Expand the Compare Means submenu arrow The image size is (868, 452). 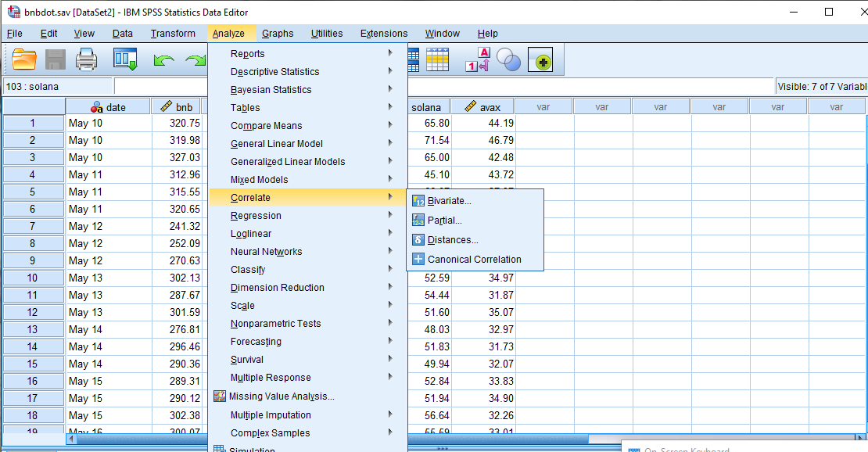[390, 124]
